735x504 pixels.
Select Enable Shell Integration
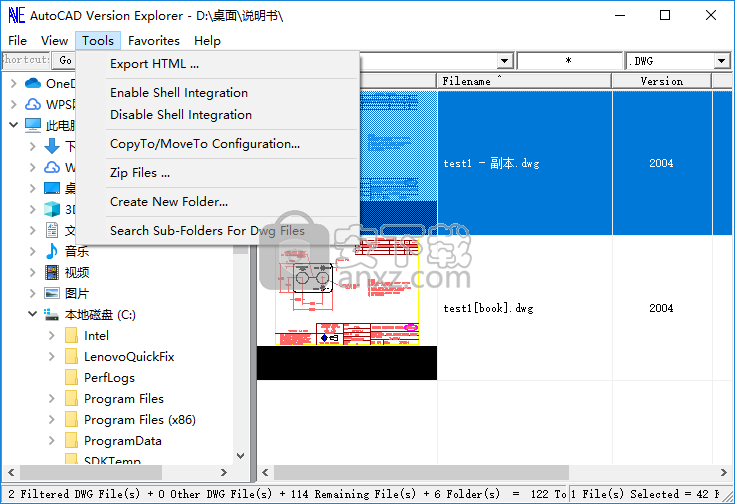pos(218,93)
